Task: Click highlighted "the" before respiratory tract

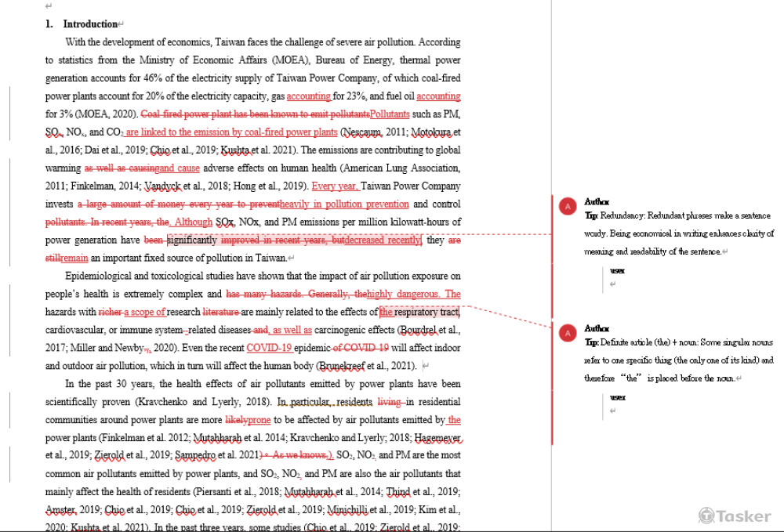Action: tap(386, 312)
